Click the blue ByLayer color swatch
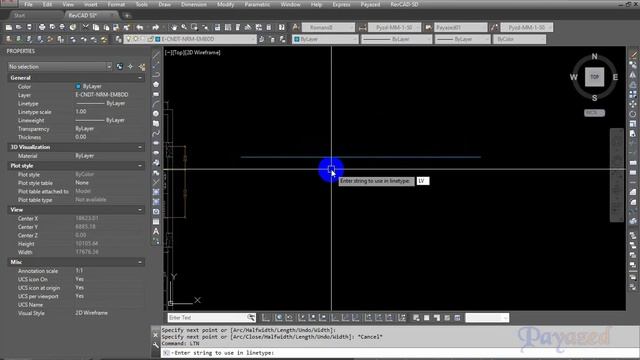This screenshot has width=640, height=360. [x=78, y=87]
